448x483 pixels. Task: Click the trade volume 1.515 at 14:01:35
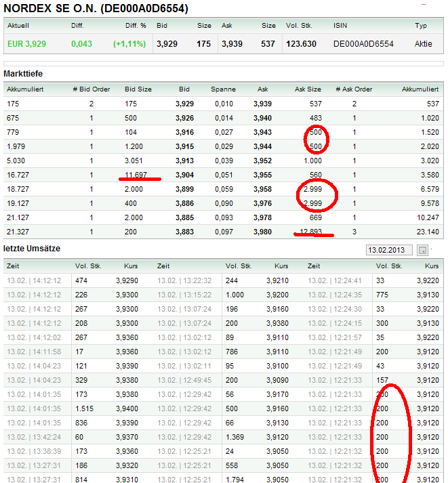84,408
